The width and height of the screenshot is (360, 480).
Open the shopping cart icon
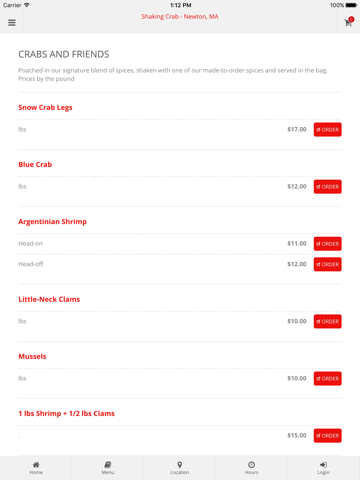(348, 22)
